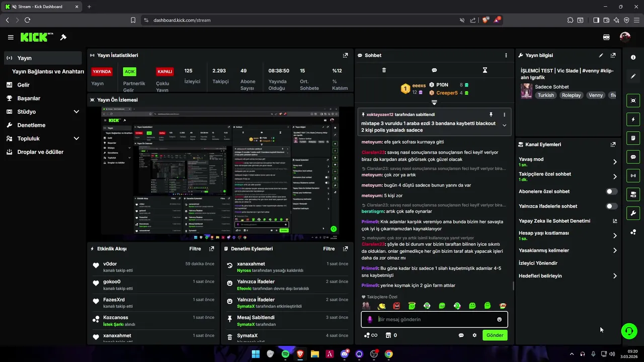Image resolution: width=644 pixels, height=362 pixels.
Task: Expand the pinned message chevron
Action: 504,126
